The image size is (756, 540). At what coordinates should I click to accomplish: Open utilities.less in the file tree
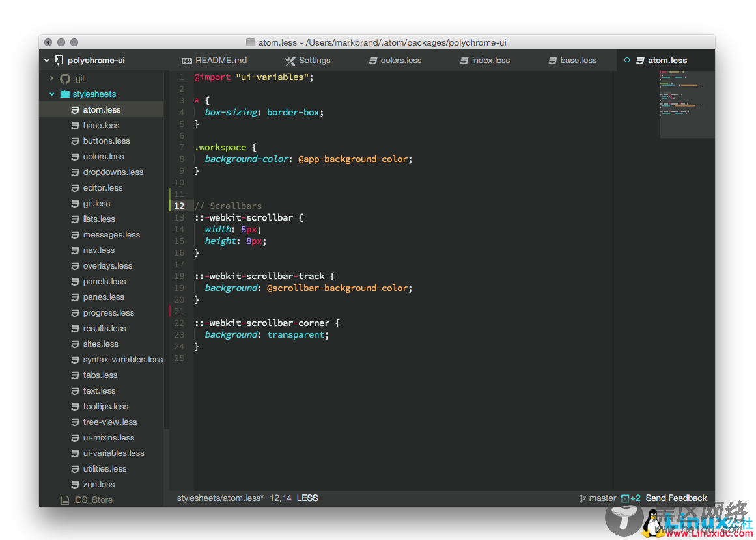tap(105, 469)
